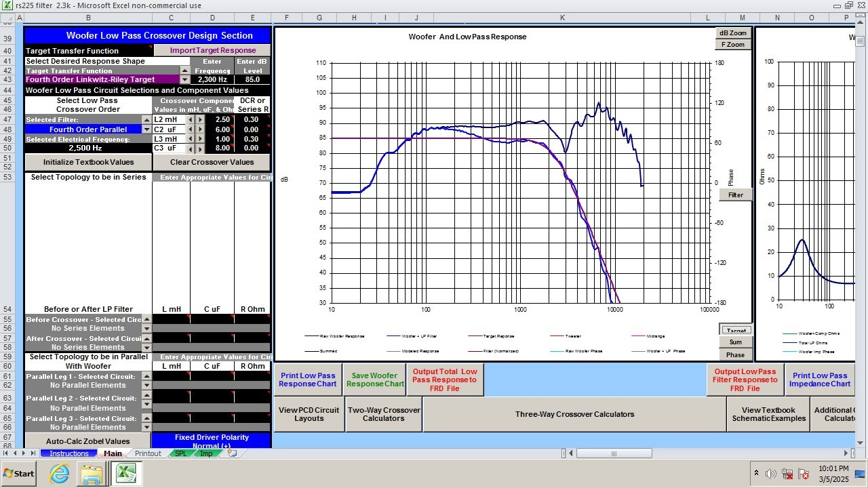Click up arrow for Parallel Leg 3 circuit
The width and height of the screenshot is (868, 488).
coord(146,418)
